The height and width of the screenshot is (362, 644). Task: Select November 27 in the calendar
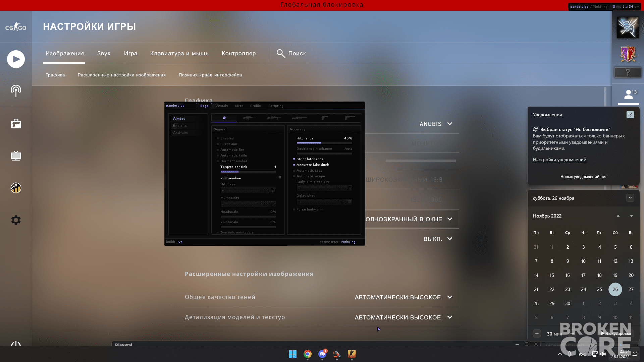point(631,289)
